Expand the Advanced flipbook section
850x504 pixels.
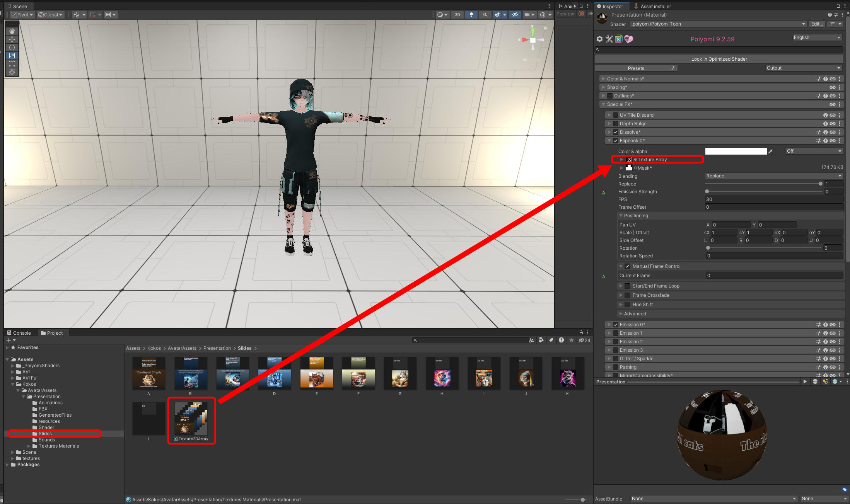click(621, 314)
